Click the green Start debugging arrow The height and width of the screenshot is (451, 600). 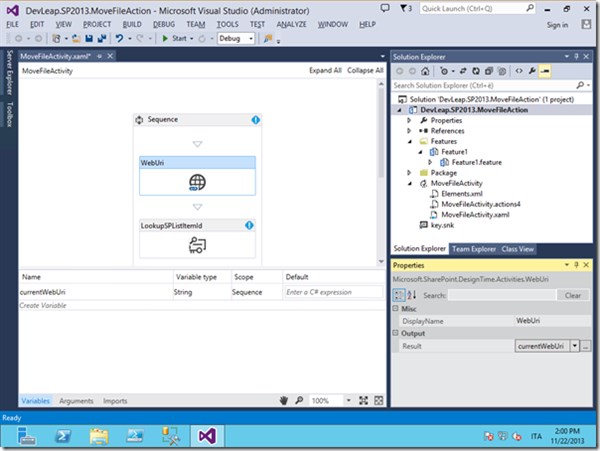[165, 38]
